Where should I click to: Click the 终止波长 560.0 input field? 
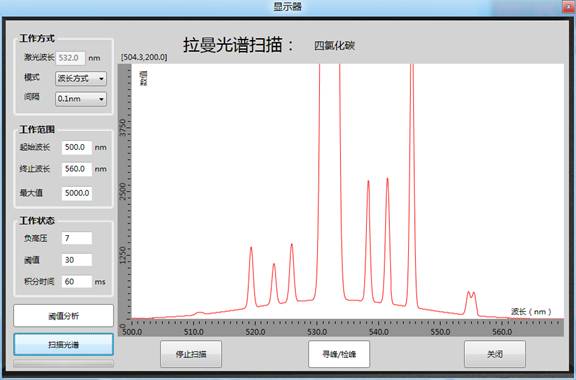pos(76,169)
